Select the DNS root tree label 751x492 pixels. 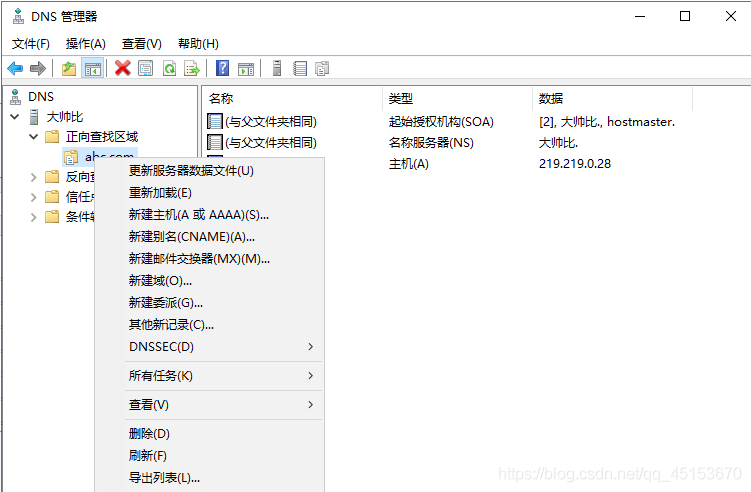point(41,97)
